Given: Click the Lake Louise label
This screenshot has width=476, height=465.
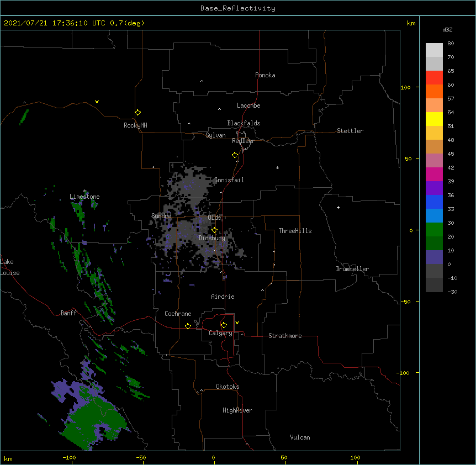Looking at the screenshot, I should click(10, 267).
